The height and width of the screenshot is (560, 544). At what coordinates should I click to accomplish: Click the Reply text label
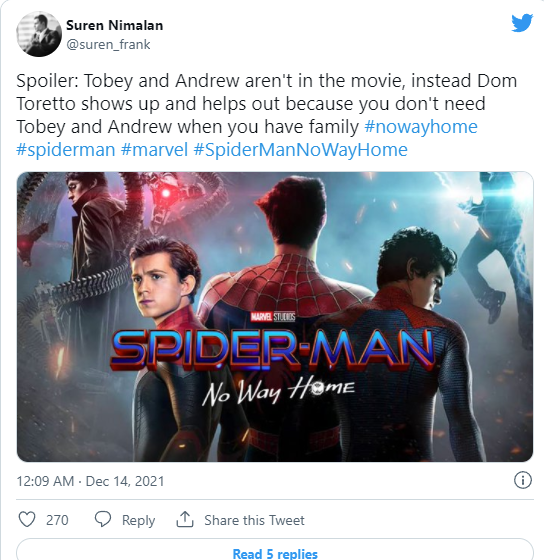point(138,520)
